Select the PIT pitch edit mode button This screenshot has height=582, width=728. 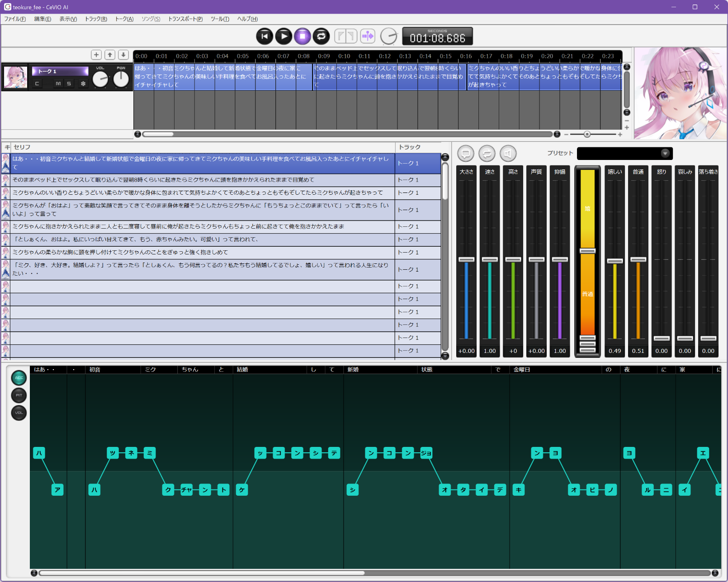(x=19, y=395)
